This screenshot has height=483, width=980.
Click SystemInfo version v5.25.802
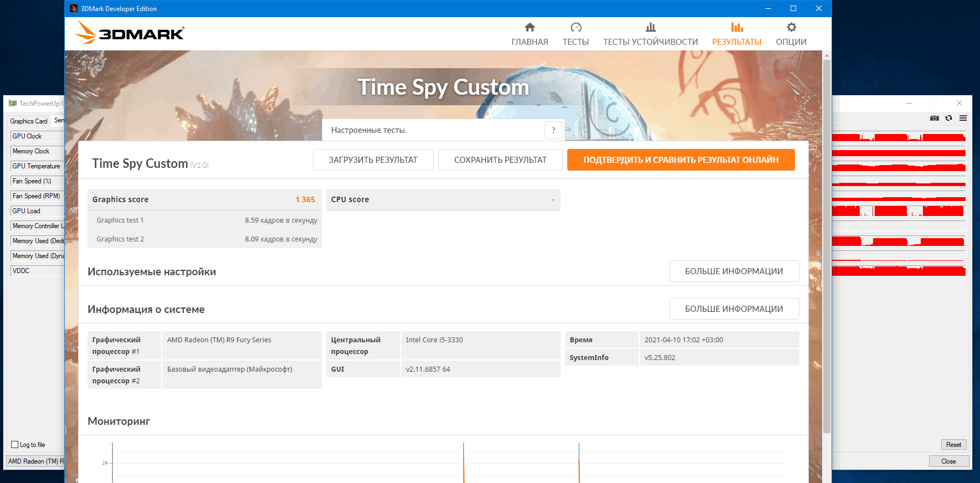(x=660, y=358)
